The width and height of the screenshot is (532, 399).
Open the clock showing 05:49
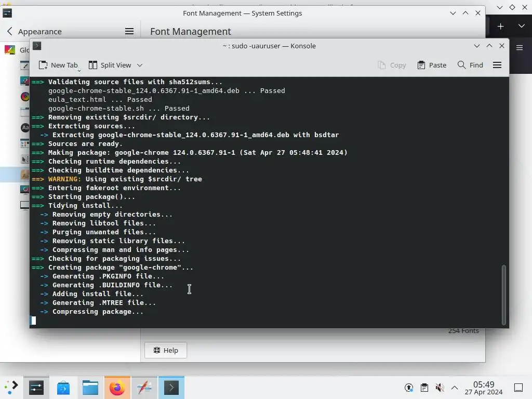[484, 388]
